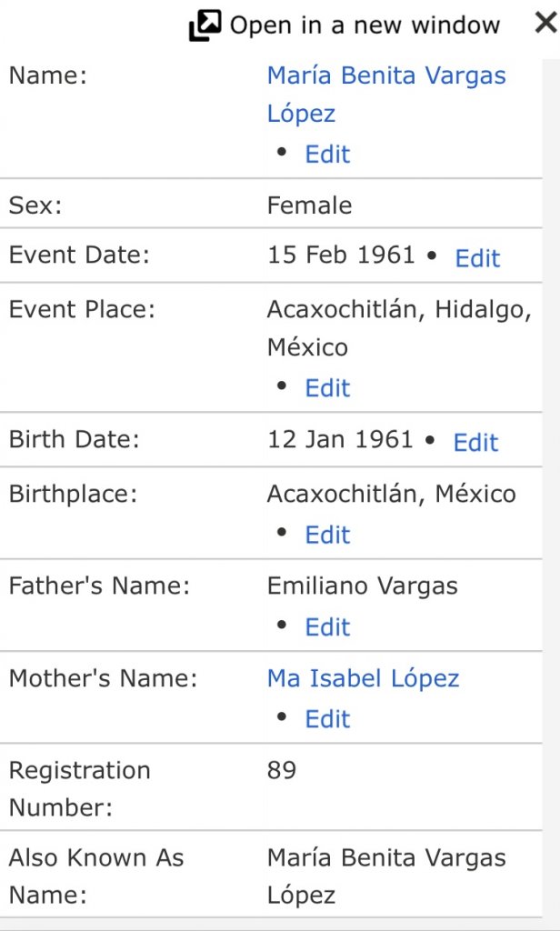This screenshot has height=931, width=560.
Task: Select the Sex value "Female"
Action: [x=309, y=205]
